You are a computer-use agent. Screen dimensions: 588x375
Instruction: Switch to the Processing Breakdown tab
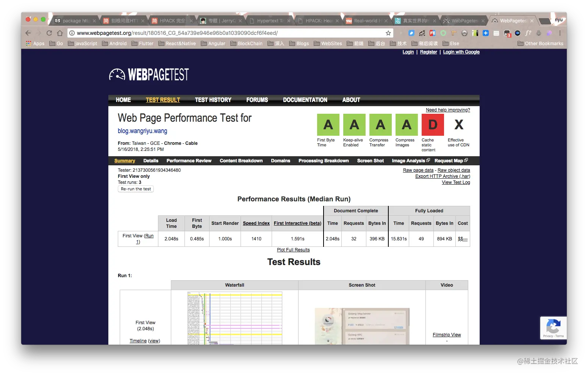point(324,161)
